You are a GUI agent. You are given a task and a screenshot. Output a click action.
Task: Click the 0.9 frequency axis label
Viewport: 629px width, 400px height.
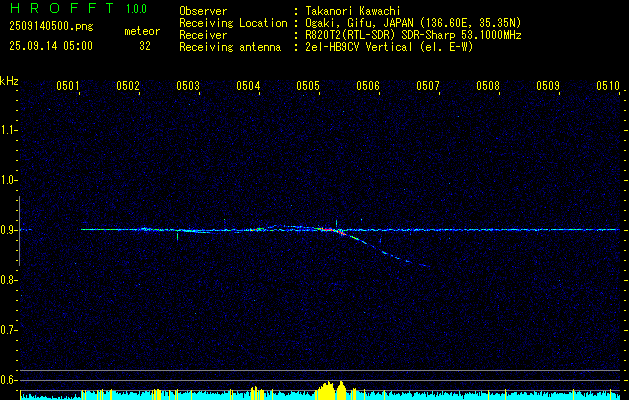coord(8,230)
